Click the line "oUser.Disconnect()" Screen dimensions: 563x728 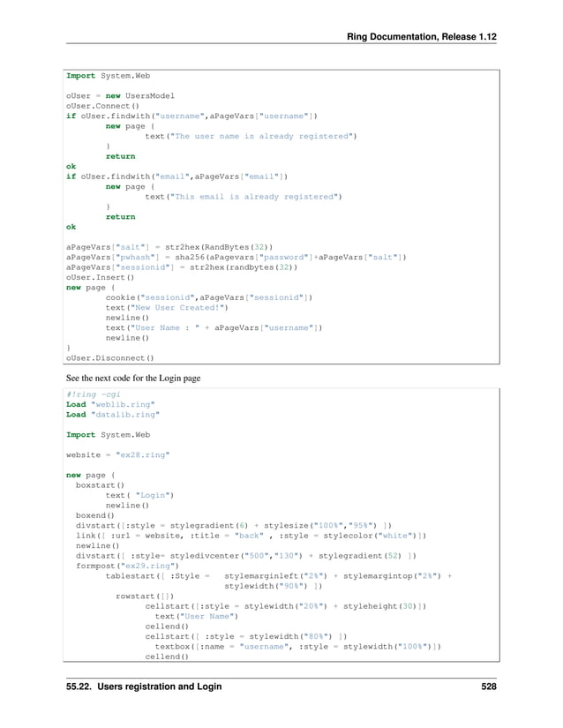pos(110,358)
